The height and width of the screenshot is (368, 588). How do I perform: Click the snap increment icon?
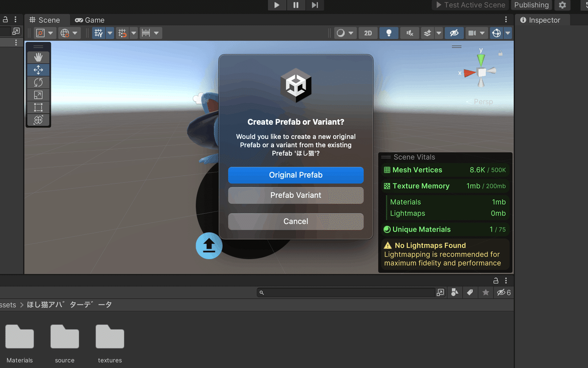[x=122, y=33]
